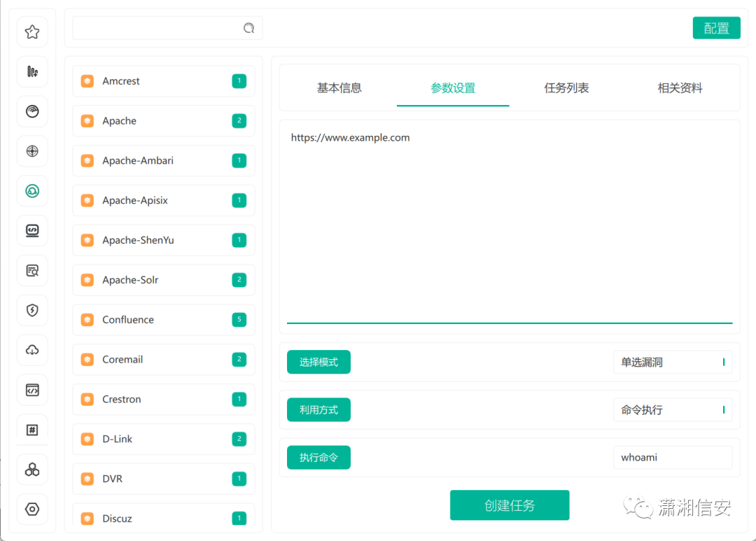Click the count badge on Apache row
Viewport: 756px width, 541px height.
pos(239,120)
